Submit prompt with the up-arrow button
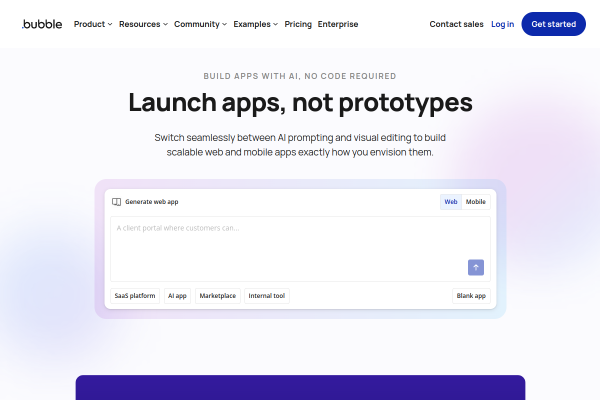Screen dimensions: 600x400 (x=476, y=268)
